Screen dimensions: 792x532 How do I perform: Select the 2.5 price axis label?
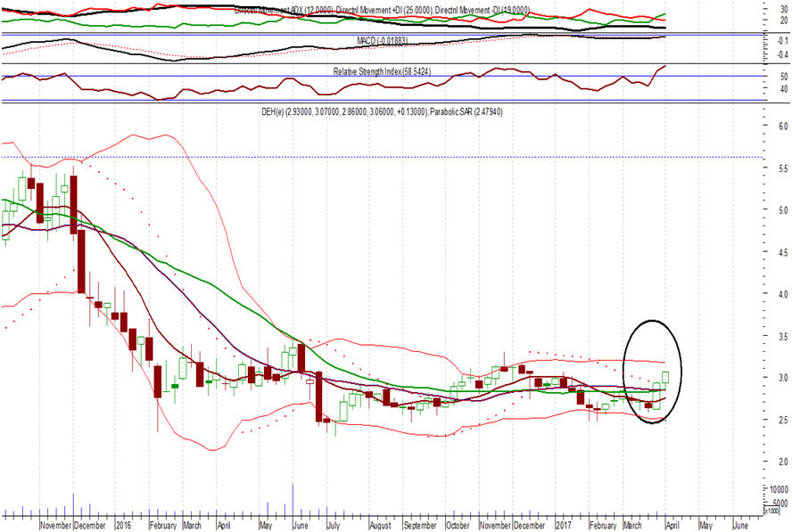782,420
